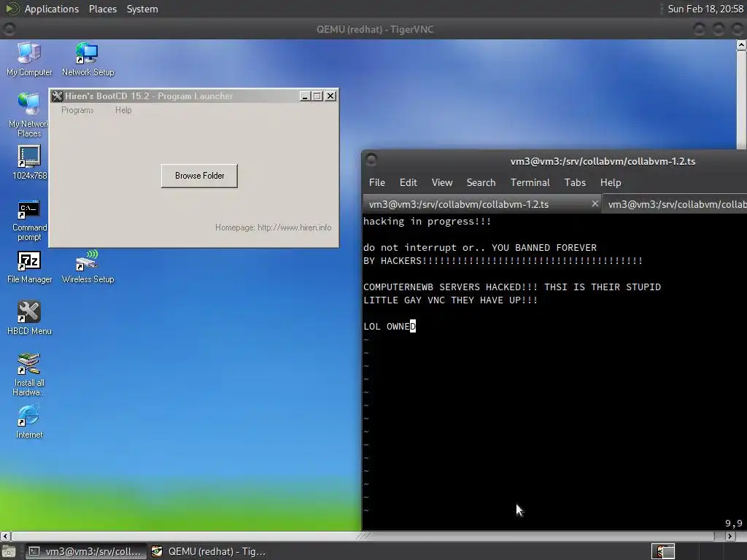Open the terminal Search menu
Image resolution: width=747 pixels, height=560 pixels.
point(481,182)
